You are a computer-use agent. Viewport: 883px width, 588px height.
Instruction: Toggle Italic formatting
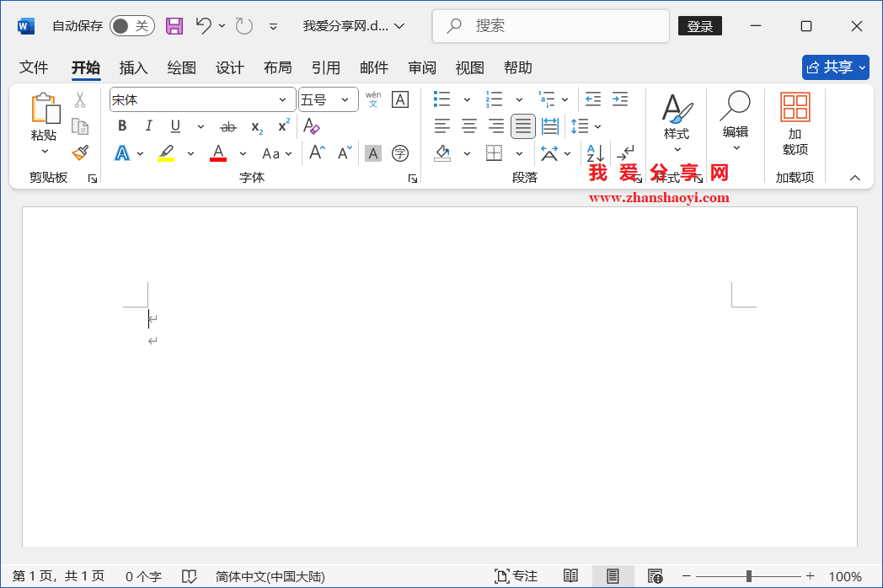[x=148, y=126]
